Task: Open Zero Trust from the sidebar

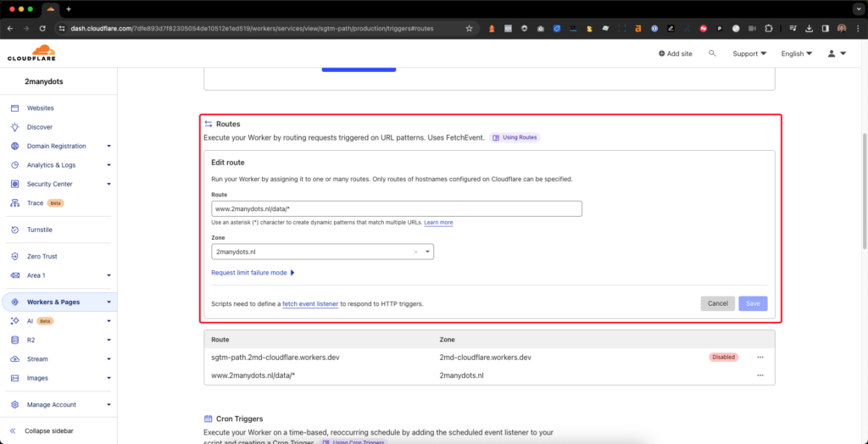Action: pyautogui.click(x=42, y=257)
